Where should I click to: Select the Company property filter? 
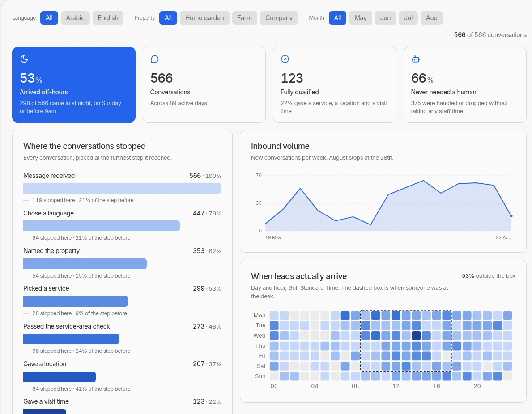279,18
